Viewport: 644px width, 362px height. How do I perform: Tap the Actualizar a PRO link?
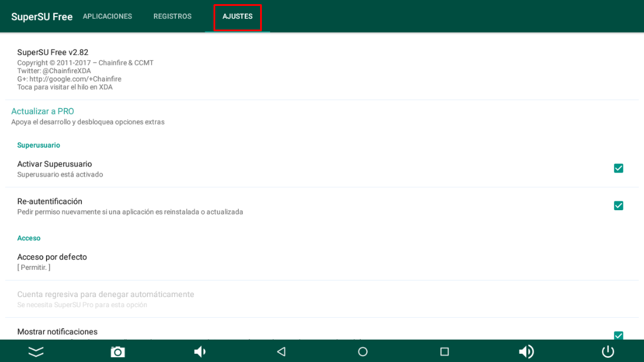pos(42,112)
